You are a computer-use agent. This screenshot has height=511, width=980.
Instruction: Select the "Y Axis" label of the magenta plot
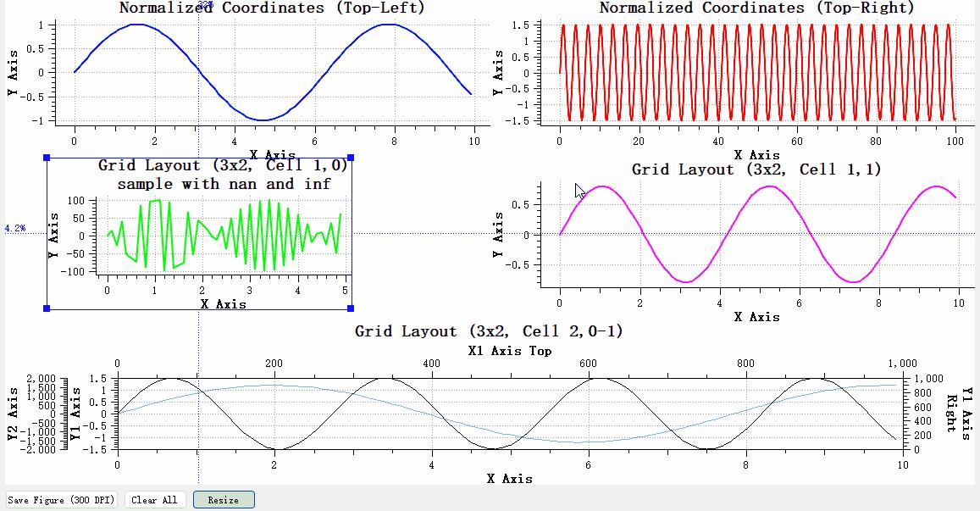tap(498, 236)
